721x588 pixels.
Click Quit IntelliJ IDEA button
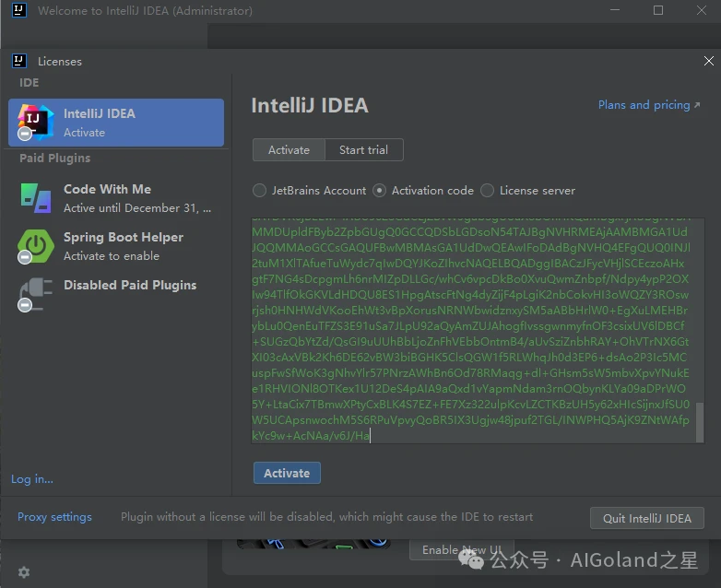point(647,518)
